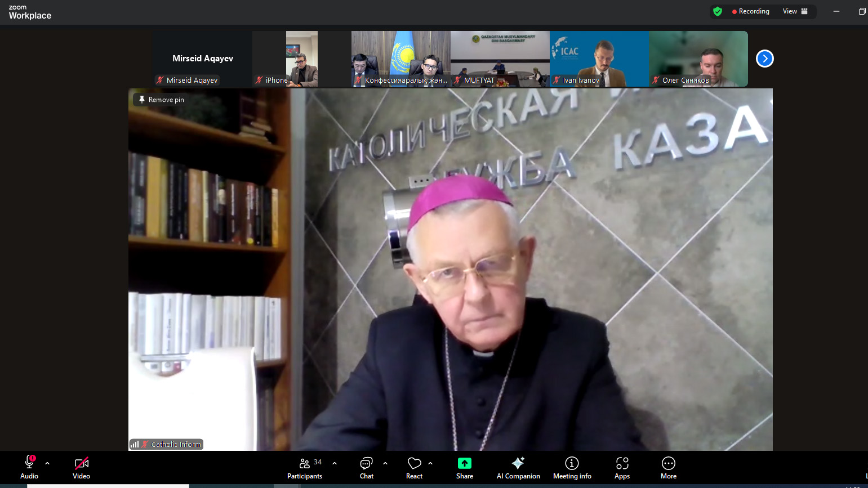
Task: Expand the options arrow next to Chat
Action: pos(385,463)
